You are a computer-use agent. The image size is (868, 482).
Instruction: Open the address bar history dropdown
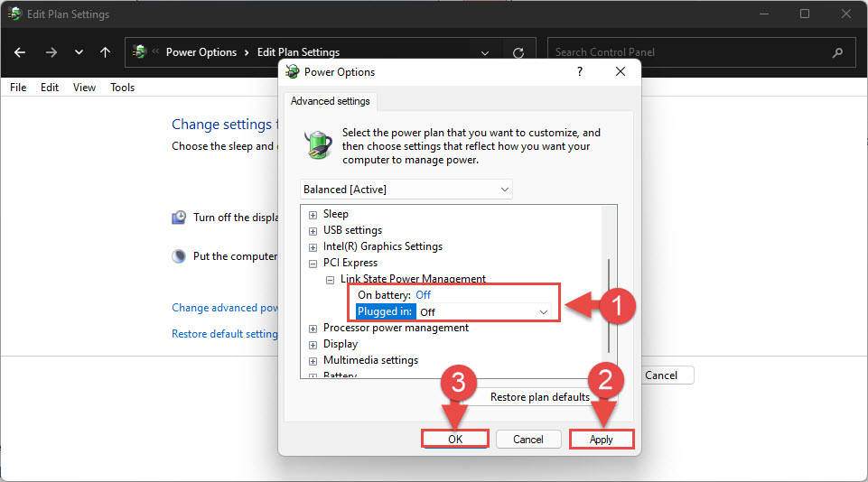485,52
